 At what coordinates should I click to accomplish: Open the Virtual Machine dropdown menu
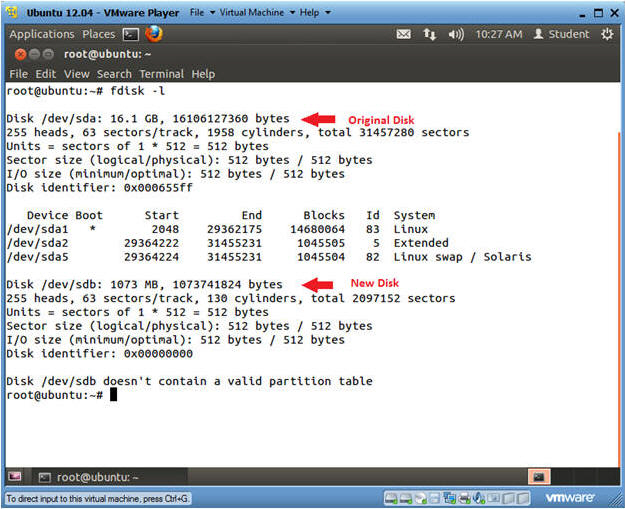(x=257, y=12)
